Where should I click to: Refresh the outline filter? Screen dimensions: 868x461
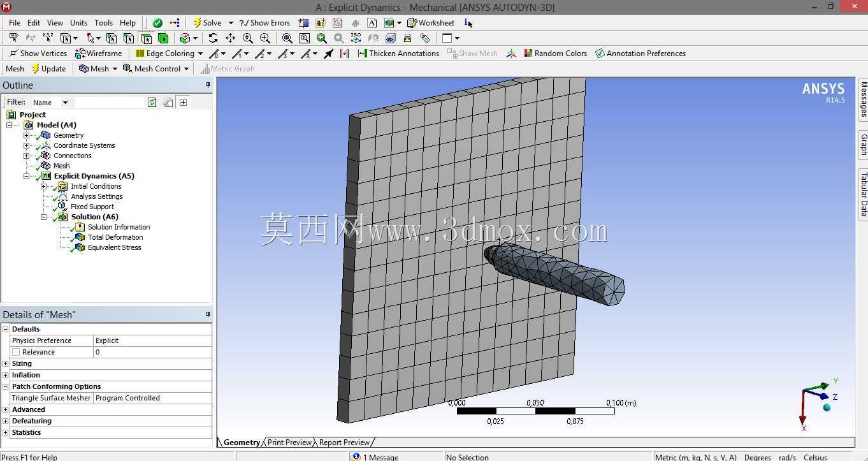(152, 102)
